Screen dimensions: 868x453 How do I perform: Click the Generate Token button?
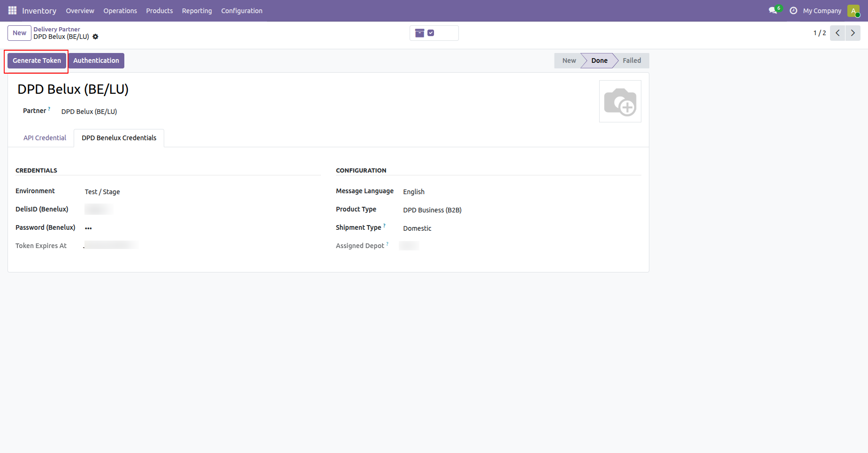(x=37, y=60)
